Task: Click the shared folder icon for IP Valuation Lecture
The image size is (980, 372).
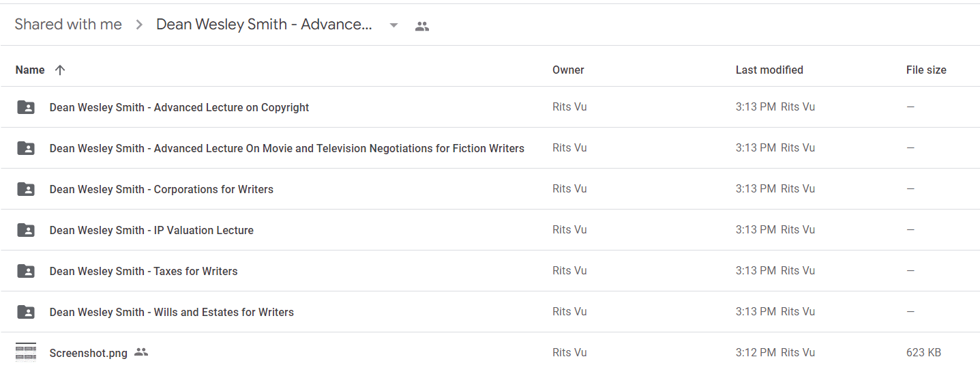Action: (x=26, y=230)
